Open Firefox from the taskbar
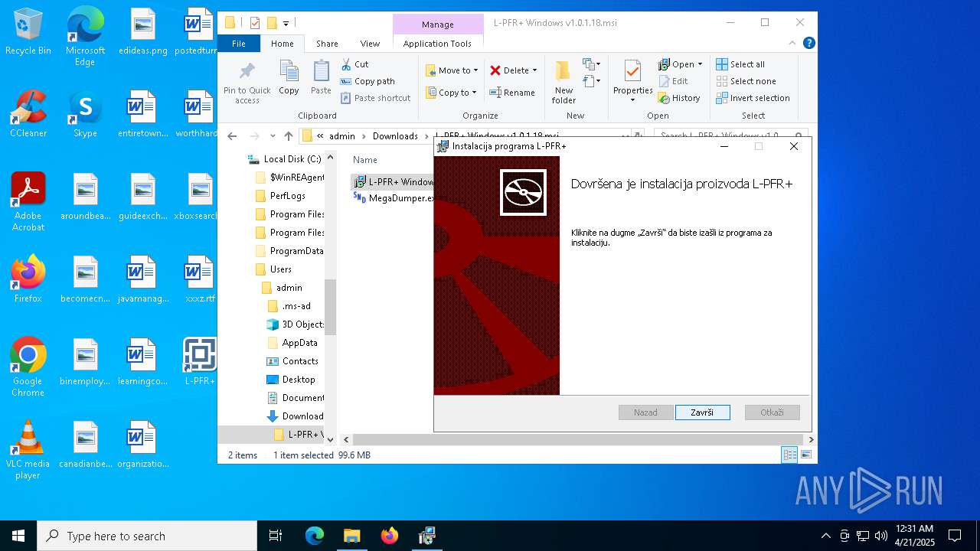980x551 pixels. pyautogui.click(x=389, y=536)
